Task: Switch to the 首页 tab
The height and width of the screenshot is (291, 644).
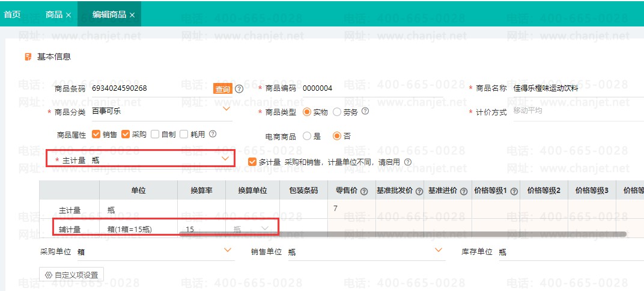Action: point(13,14)
